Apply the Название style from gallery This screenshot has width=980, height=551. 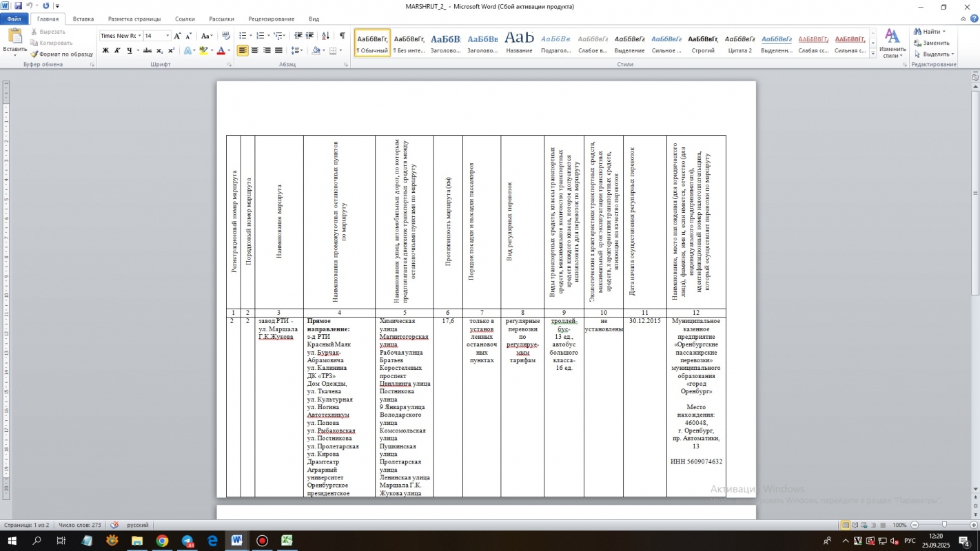519,42
